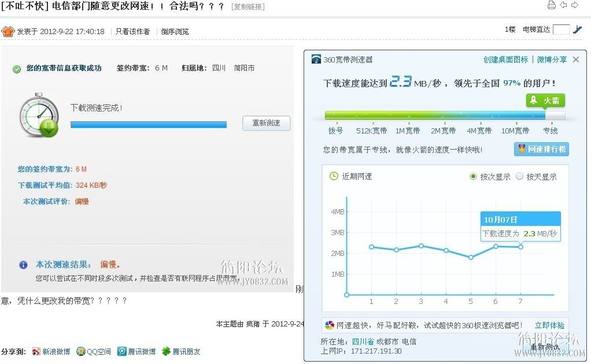The width and height of the screenshot is (591, 364).
Task: Click the 四川省 location link
Action: click(363, 341)
